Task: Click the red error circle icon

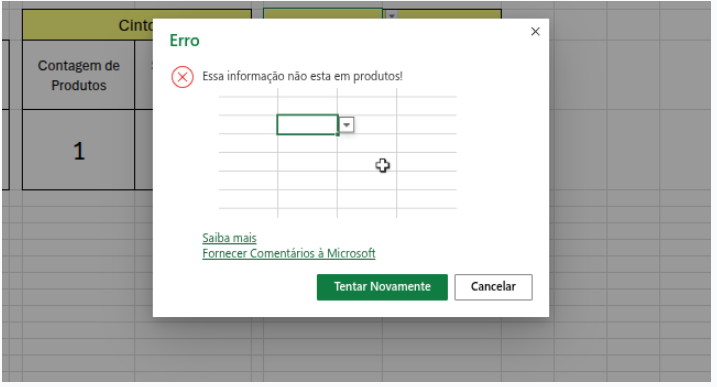Action: (x=182, y=77)
